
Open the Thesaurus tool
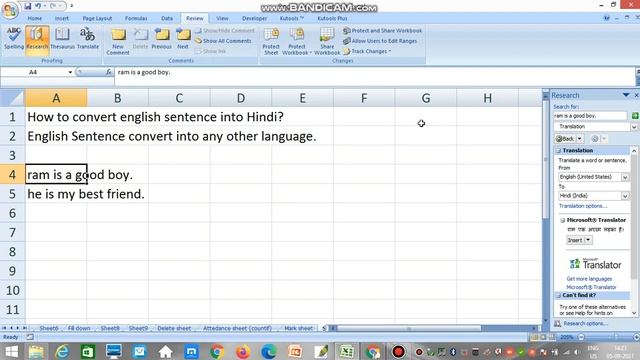coord(62,39)
